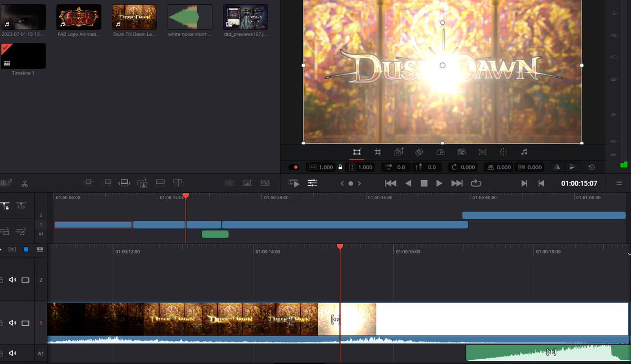
Task: Toggle the zoom aspect lock icon
Action: coord(340,167)
